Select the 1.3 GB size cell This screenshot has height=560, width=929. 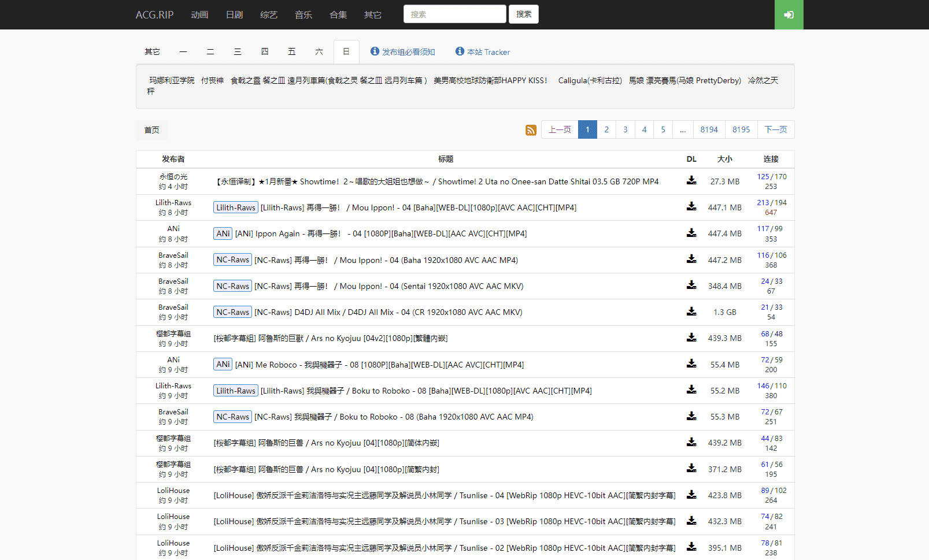(725, 312)
